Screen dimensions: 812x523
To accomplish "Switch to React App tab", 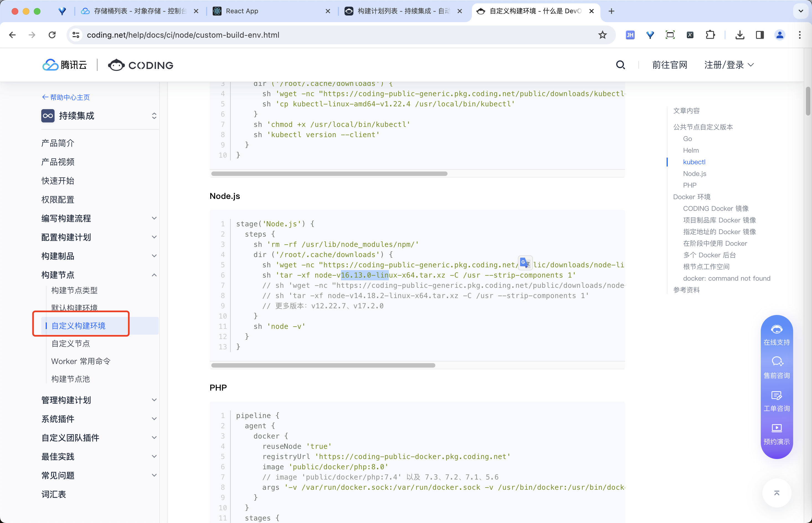I will [272, 11].
